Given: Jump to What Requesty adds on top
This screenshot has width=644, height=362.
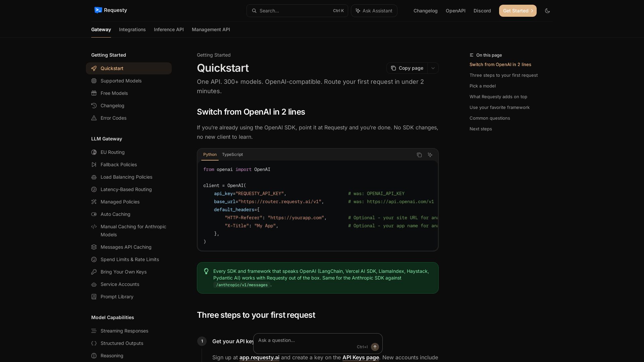Looking at the screenshot, I should (498, 97).
